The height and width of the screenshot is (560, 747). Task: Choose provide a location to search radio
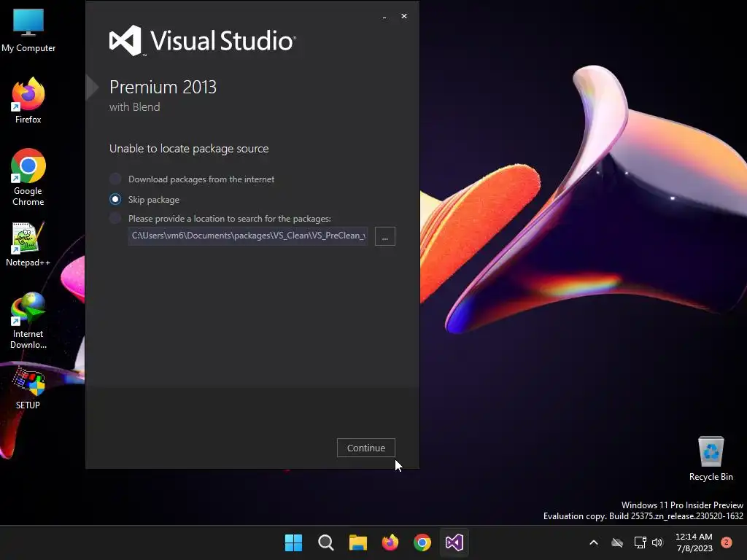coord(115,219)
